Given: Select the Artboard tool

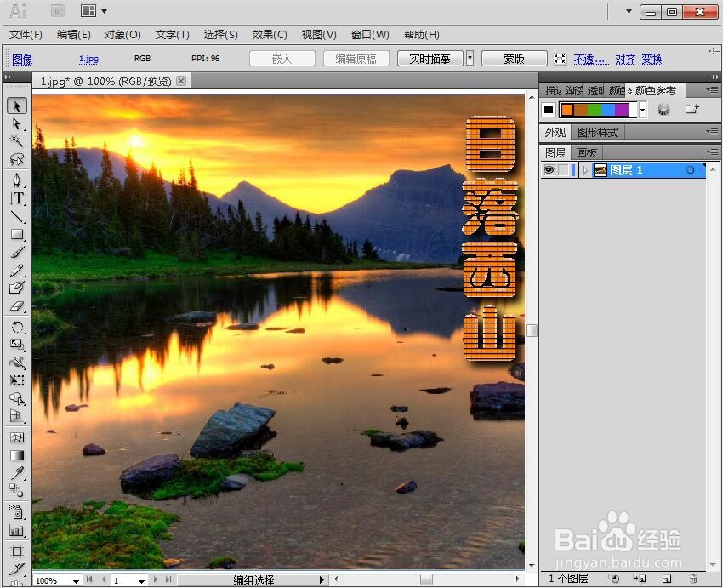Looking at the screenshot, I should [x=17, y=551].
